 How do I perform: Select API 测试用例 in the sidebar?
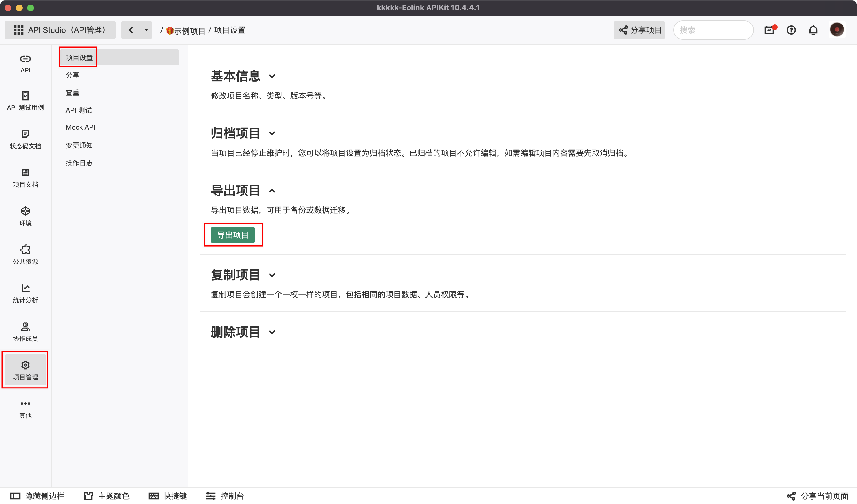[x=25, y=101]
